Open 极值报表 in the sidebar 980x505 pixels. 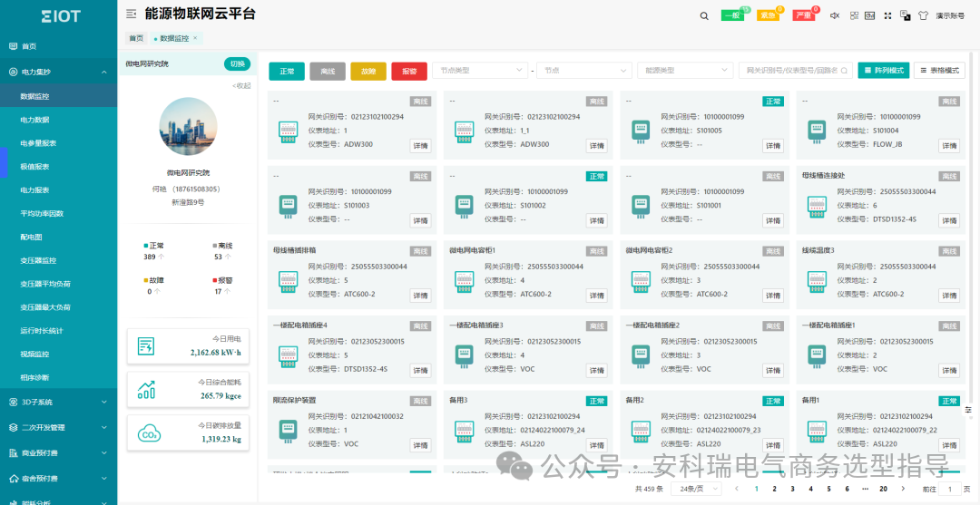(58, 167)
